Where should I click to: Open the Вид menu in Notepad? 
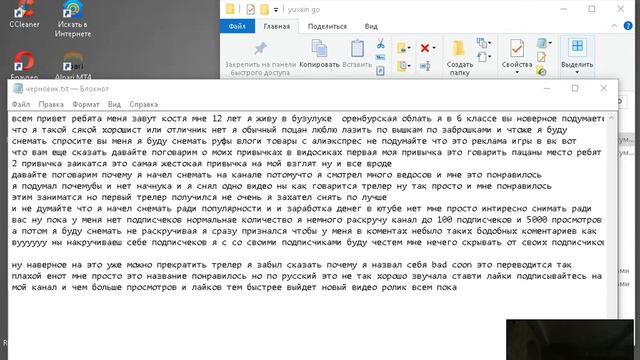pyautogui.click(x=114, y=104)
